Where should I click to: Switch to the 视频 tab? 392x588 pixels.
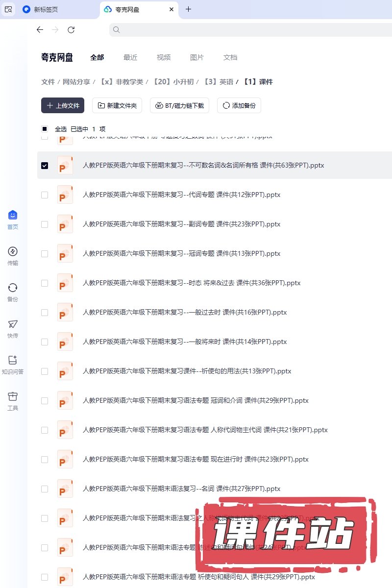point(164,57)
